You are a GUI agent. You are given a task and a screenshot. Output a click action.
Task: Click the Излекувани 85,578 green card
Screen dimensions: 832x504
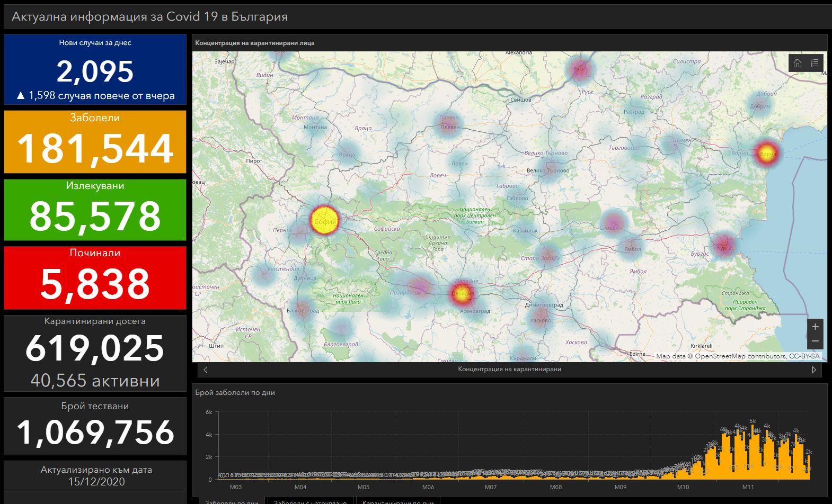coord(95,210)
